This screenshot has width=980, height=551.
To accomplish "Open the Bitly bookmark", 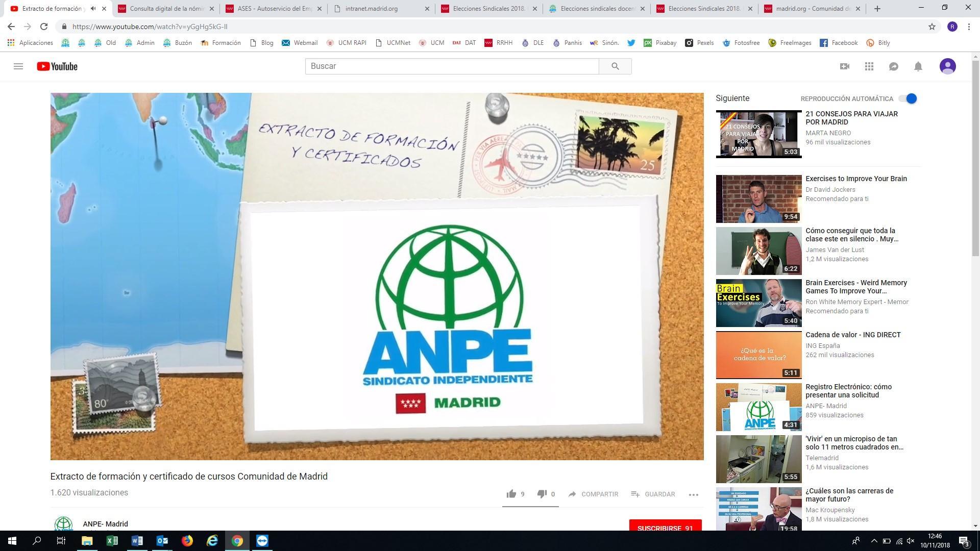I will pyautogui.click(x=878, y=43).
